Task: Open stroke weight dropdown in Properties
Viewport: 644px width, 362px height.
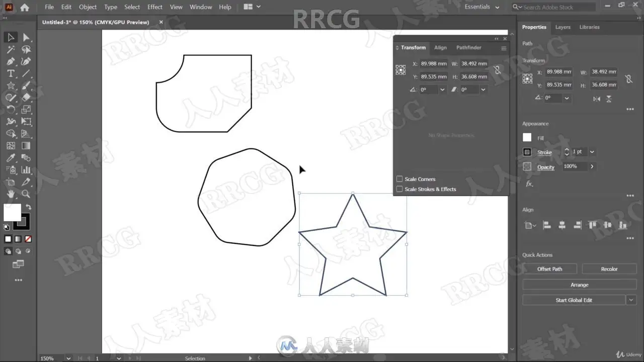Action: point(592,152)
